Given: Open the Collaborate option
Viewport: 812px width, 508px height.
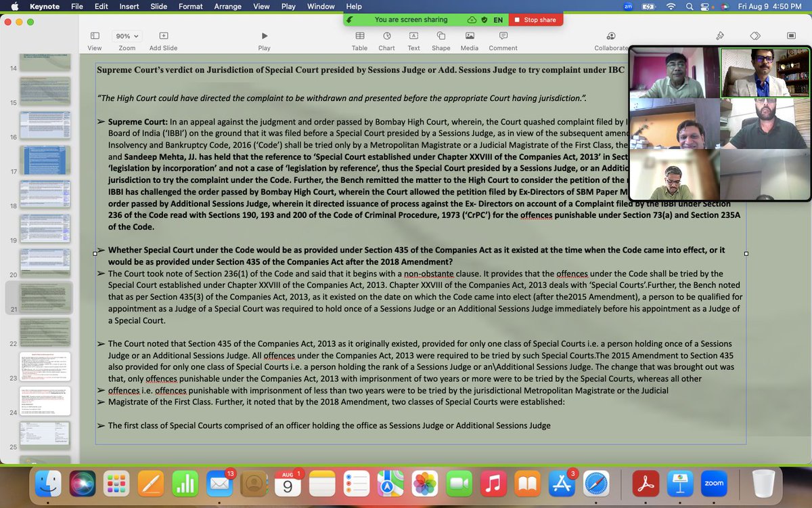Looking at the screenshot, I should click(x=611, y=41).
